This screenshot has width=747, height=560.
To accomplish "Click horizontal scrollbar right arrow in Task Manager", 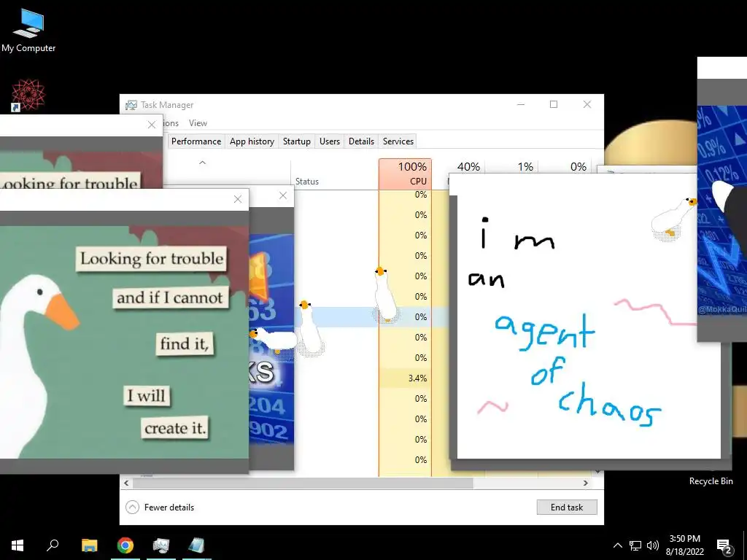I will (586, 483).
